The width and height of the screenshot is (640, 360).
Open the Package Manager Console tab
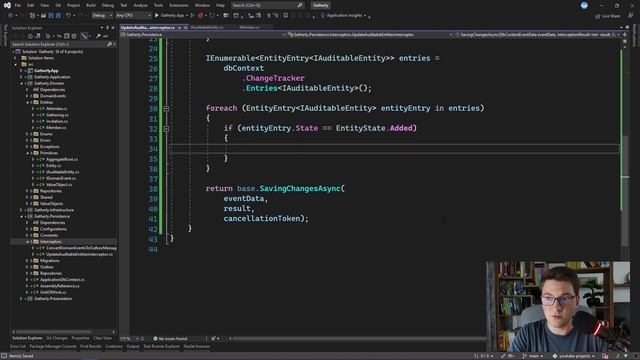click(x=53, y=346)
